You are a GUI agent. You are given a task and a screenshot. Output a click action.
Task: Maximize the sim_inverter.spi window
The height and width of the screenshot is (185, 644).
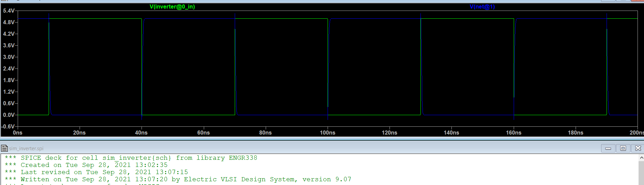[623, 148]
